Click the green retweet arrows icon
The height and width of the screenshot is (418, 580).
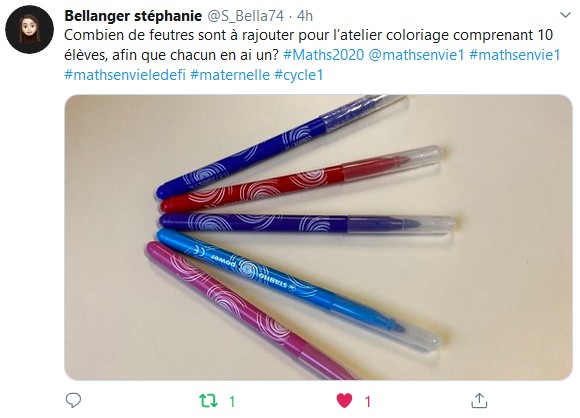[x=209, y=401]
